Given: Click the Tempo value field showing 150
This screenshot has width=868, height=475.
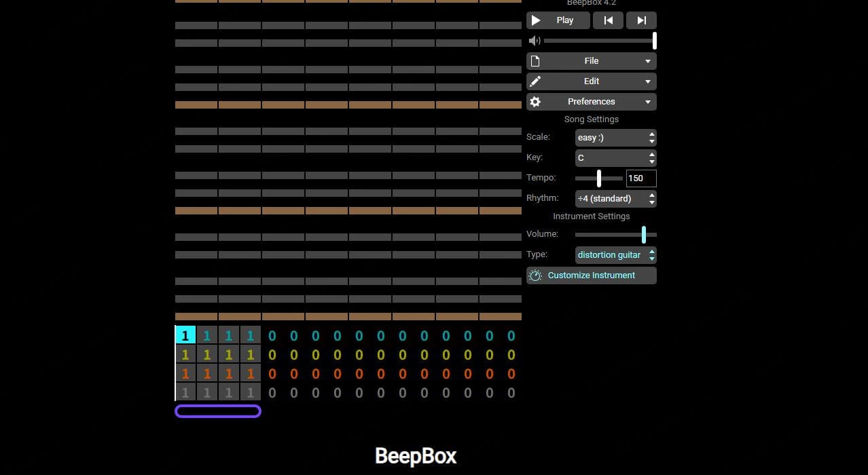Looking at the screenshot, I should tap(641, 178).
